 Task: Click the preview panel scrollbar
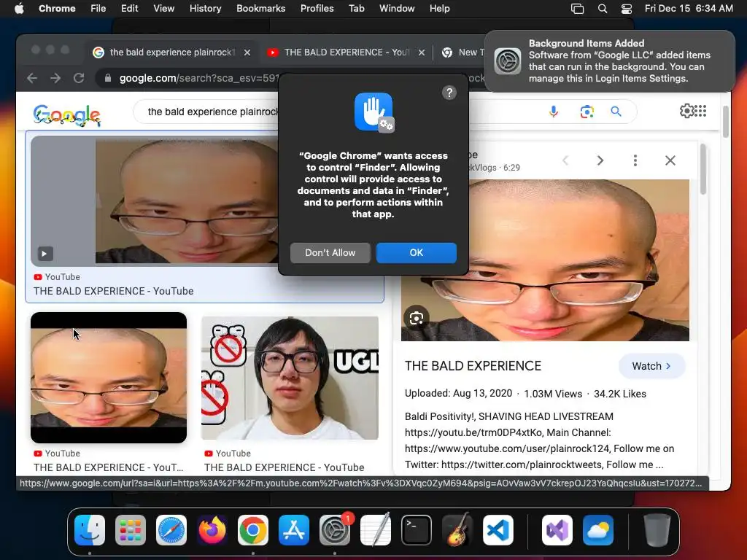click(x=703, y=169)
